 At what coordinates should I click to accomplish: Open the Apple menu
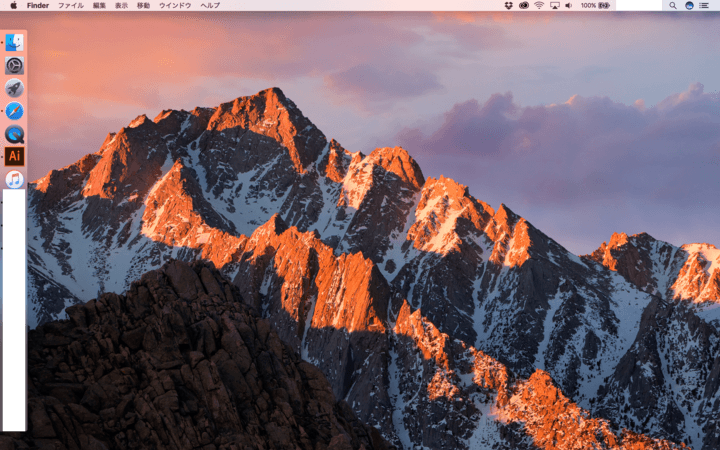point(13,6)
